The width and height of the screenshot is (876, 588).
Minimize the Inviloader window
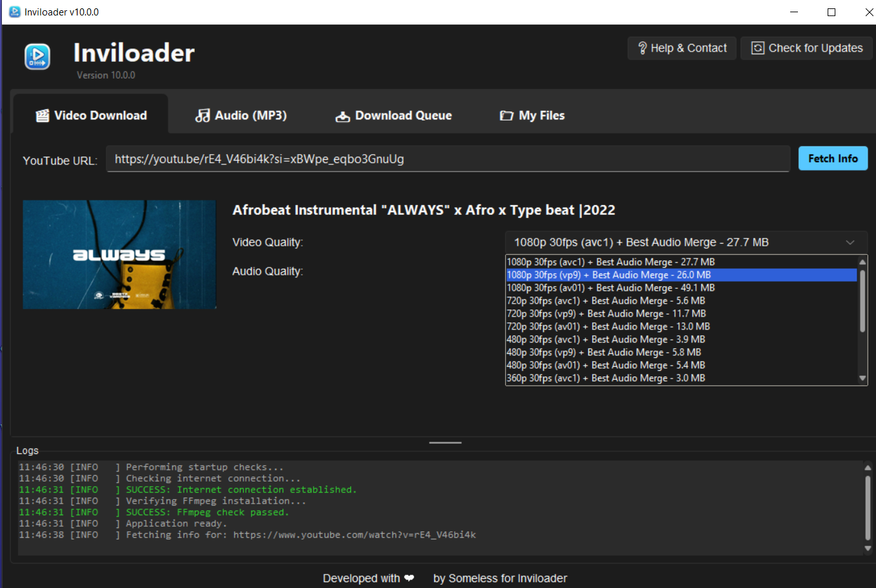(794, 12)
